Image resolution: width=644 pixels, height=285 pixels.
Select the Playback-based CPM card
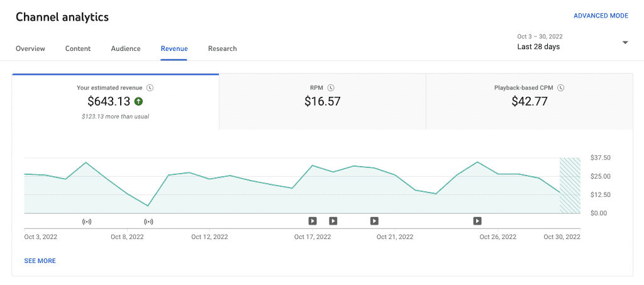click(x=530, y=101)
